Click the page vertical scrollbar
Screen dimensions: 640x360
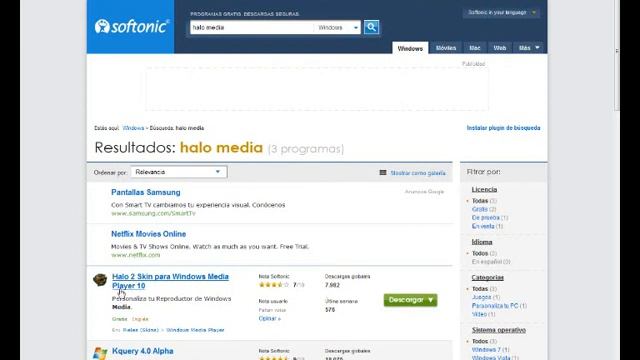(x=617, y=55)
